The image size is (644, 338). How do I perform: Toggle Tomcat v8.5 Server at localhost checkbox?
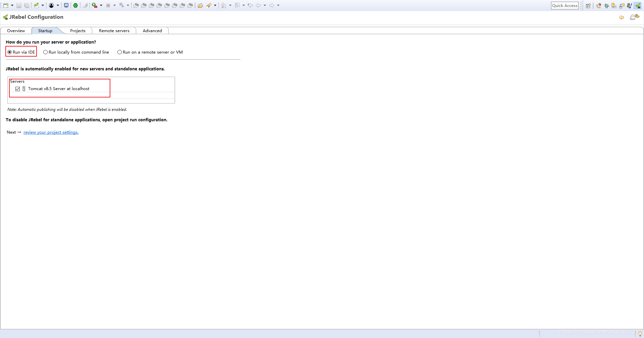pyautogui.click(x=18, y=89)
